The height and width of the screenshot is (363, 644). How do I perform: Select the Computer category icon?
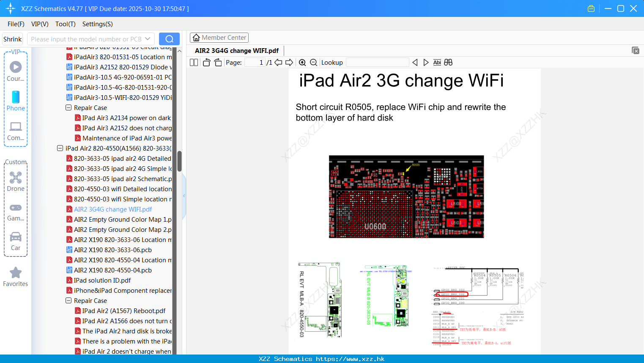pyautogui.click(x=16, y=131)
